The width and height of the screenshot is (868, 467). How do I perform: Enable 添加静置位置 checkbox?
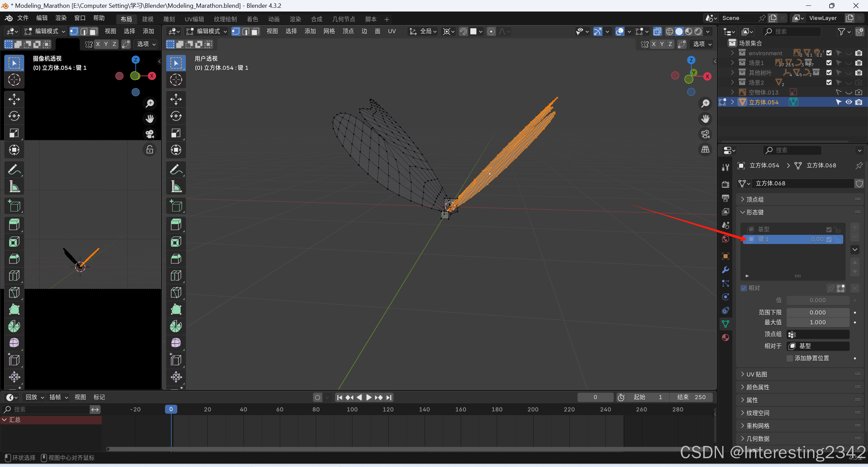(x=790, y=358)
